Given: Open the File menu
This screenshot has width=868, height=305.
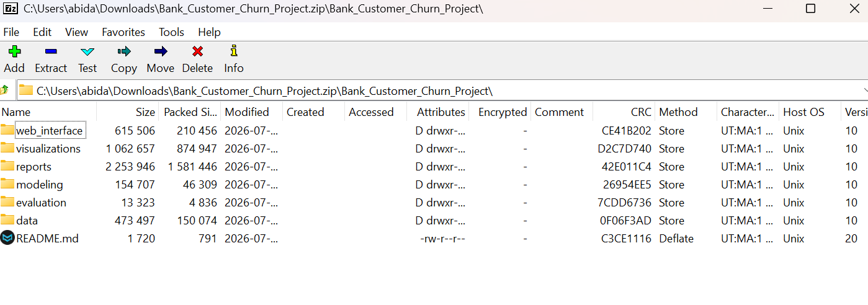Looking at the screenshot, I should (11, 32).
